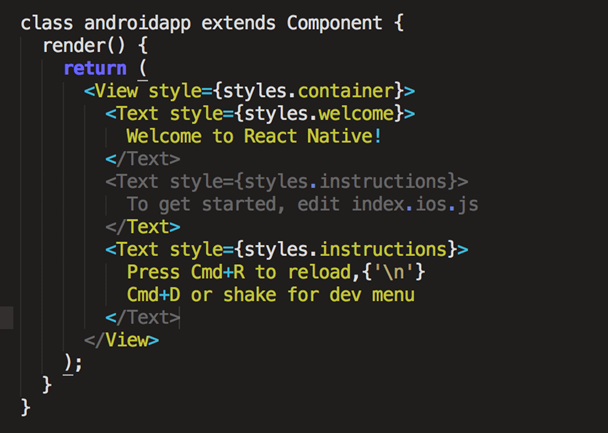This screenshot has height=433, width=608.
Task: Click 'container' in styles.container
Action: click(346, 91)
